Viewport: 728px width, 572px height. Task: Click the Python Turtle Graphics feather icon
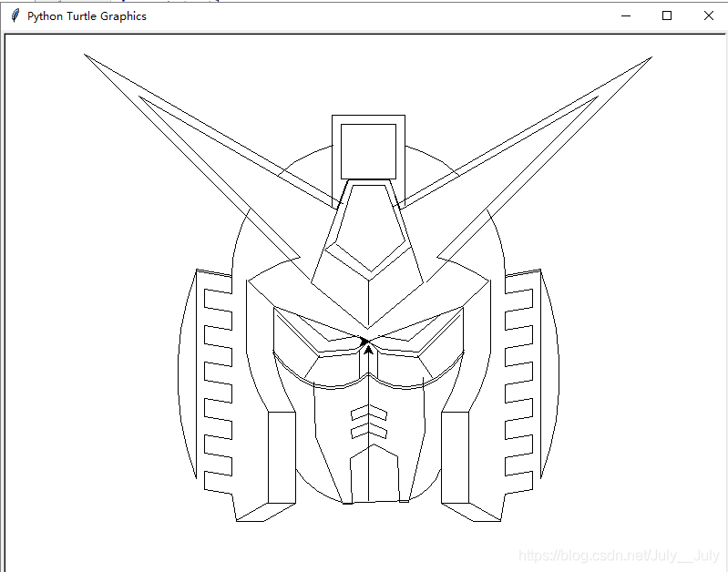(x=15, y=15)
